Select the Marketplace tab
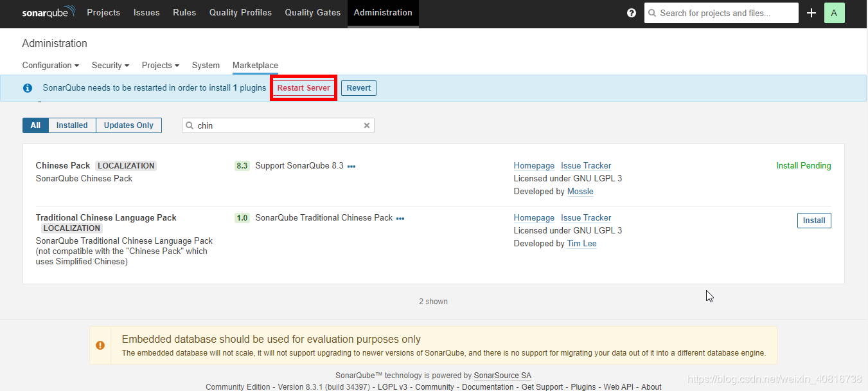The height and width of the screenshot is (391, 868). click(255, 65)
